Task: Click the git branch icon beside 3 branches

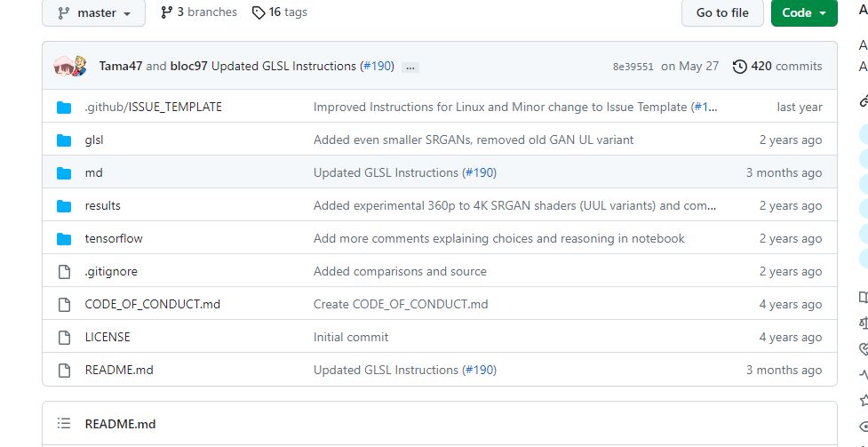Action: point(167,12)
